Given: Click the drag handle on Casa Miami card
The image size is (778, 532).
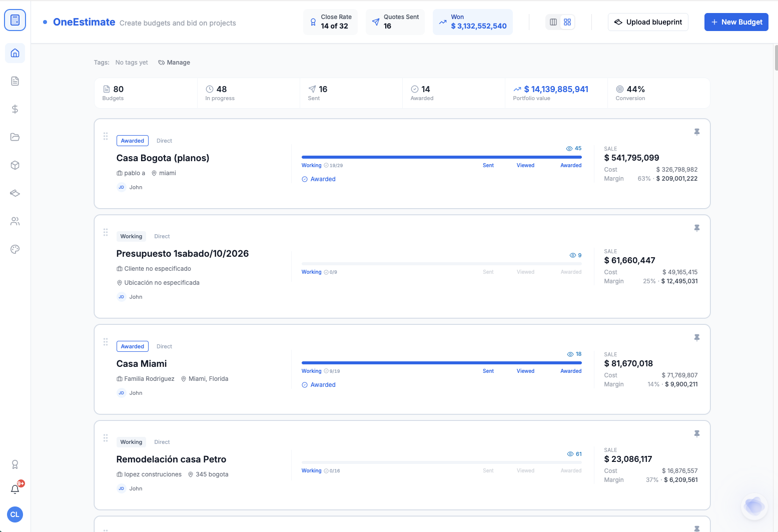Looking at the screenshot, I should [106, 342].
